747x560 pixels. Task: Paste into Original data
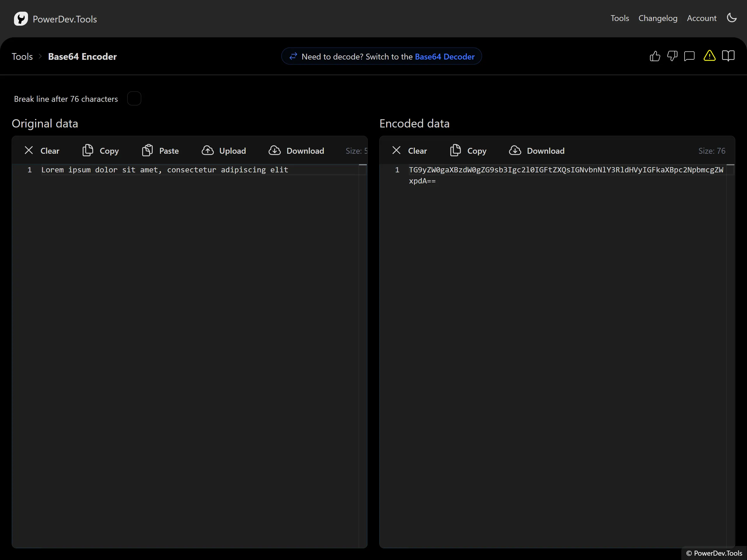point(160,150)
